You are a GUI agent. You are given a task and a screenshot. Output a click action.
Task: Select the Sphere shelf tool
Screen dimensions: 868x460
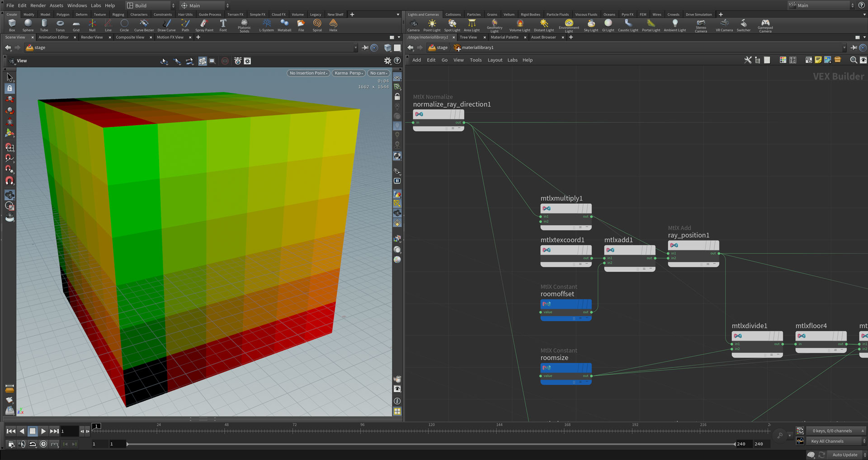pyautogui.click(x=28, y=25)
